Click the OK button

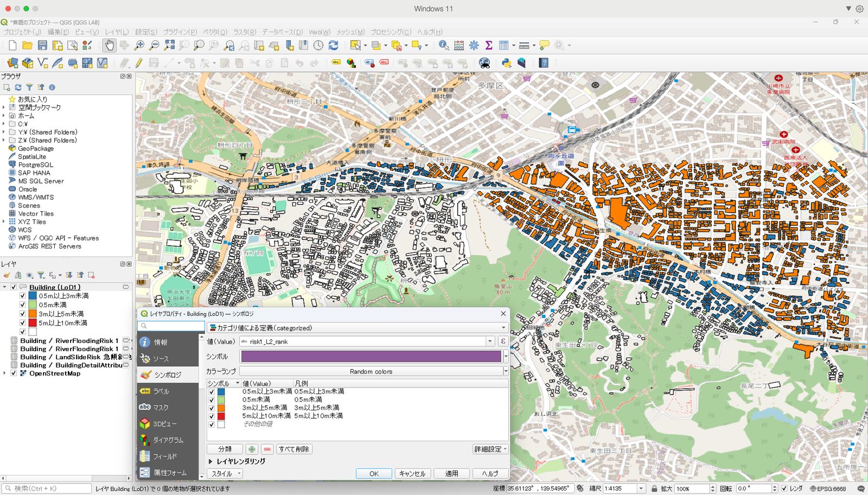coord(374,473)
